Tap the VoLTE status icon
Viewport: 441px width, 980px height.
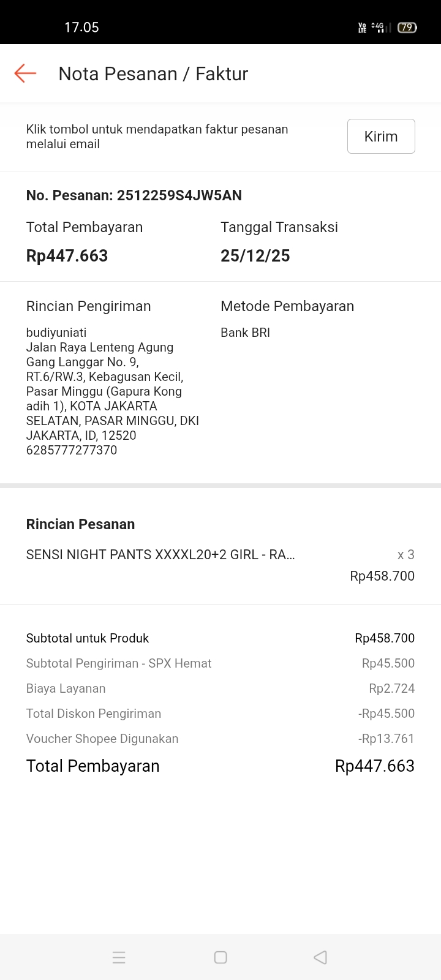(x=362, y=28)
